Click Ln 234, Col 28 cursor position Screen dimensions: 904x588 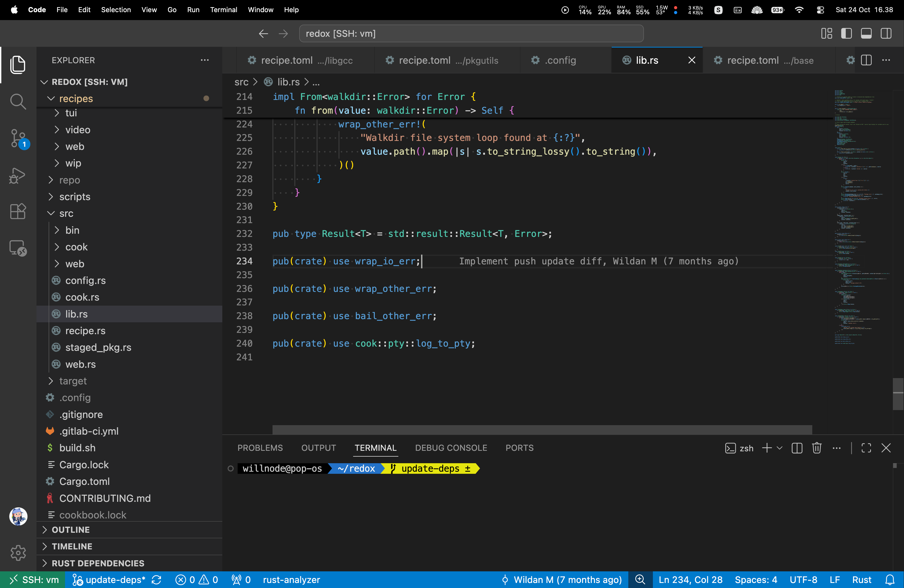[690, 580]
